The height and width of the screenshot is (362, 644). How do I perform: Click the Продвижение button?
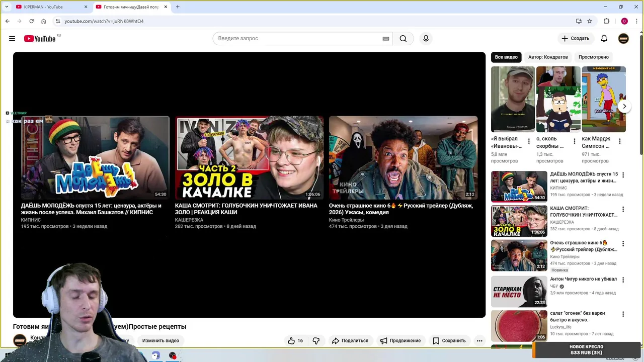[400, 341]
